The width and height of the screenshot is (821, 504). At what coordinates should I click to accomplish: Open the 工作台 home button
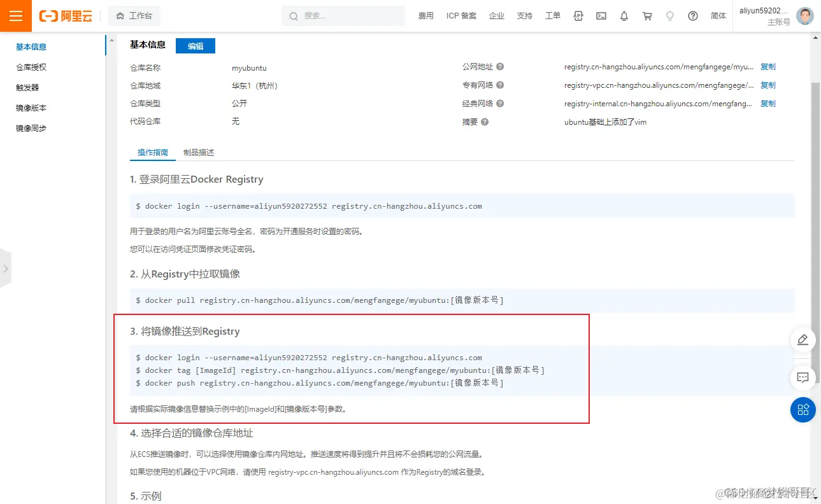coord(134,16)
